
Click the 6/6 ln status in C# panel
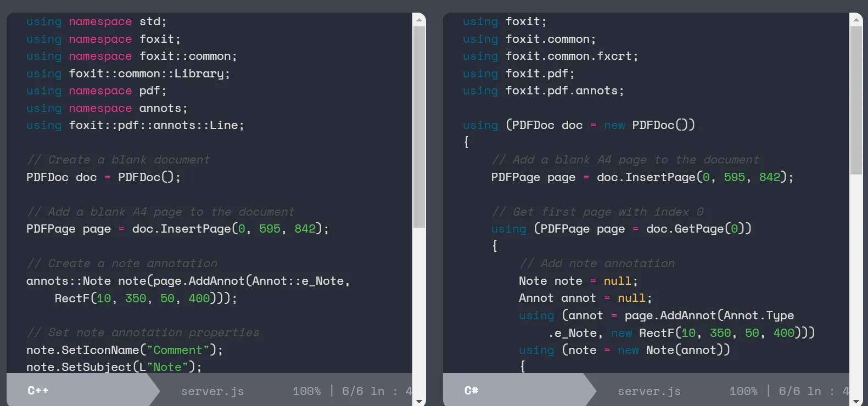[x=814, y=391]
